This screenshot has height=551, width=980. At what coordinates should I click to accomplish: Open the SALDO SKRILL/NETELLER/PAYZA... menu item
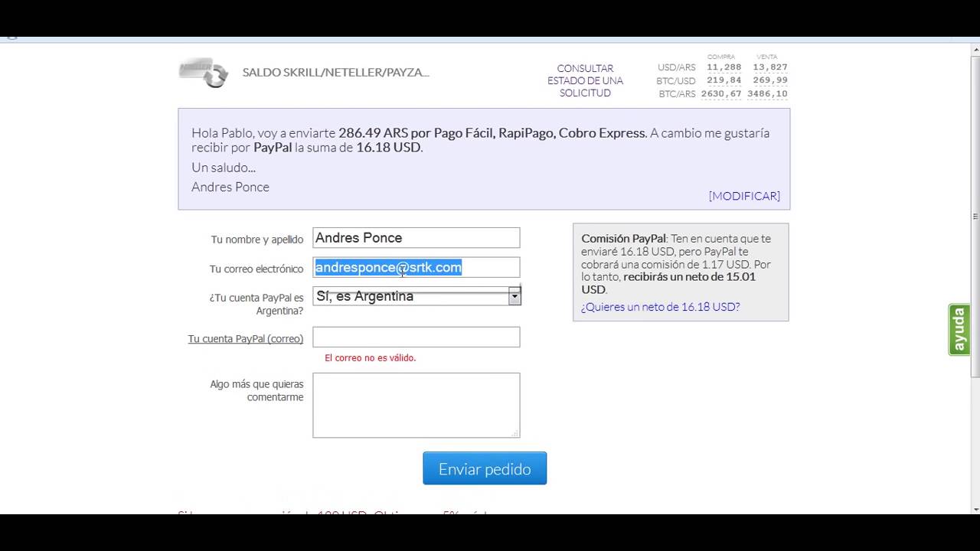coord(335,73)
